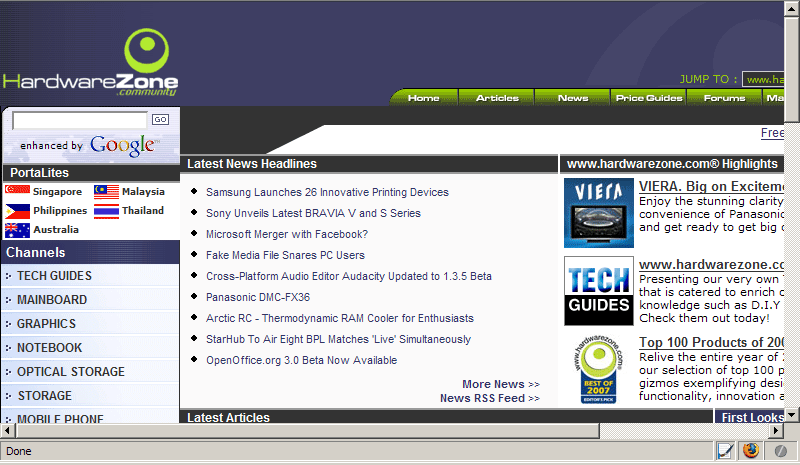800x465 pixels.
Task: Open the Panasonic DMC-FX36 headline
Action: tap(258, 297)
